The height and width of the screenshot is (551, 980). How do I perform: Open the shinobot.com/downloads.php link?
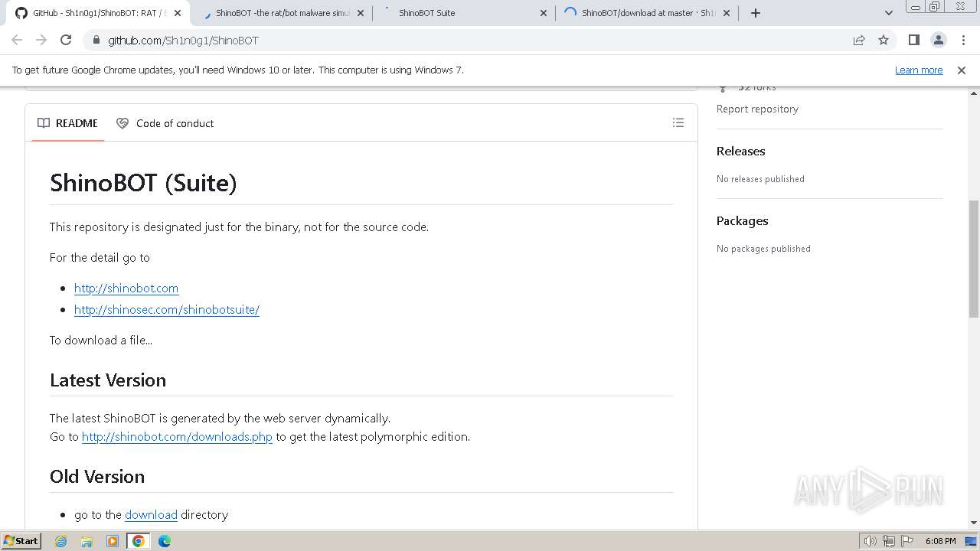point(177,436)
